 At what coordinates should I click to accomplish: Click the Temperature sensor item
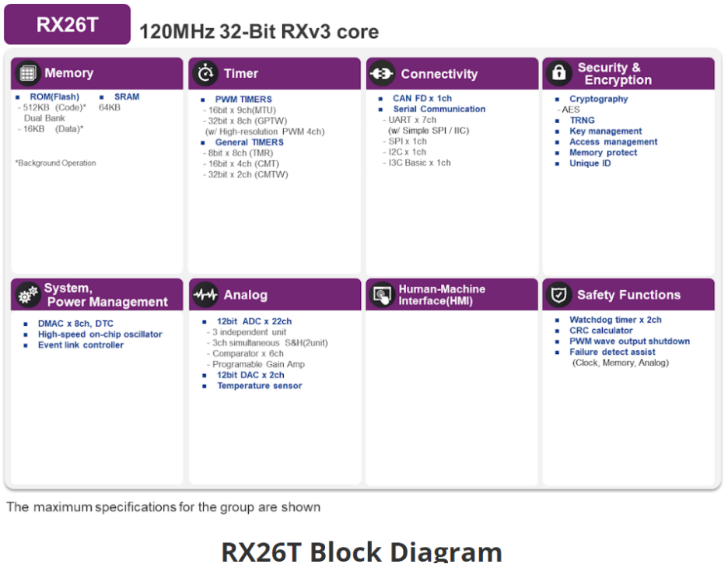(x=260, y=385)
